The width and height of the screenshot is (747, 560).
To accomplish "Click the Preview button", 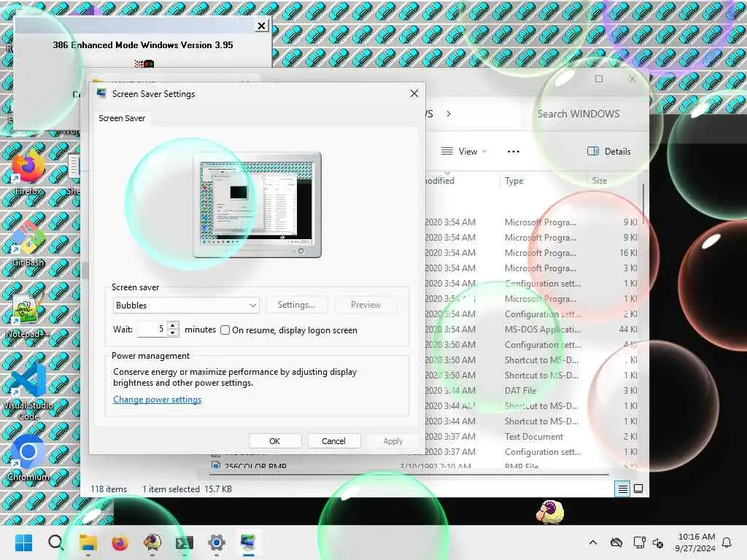I will [366, 305].
